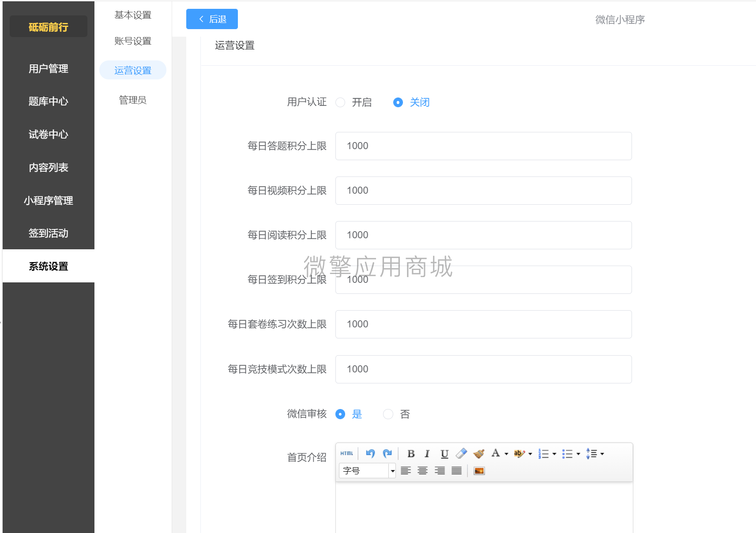The width and height of the screenshot is (756, 533).
Task: Open 账号设置 submenu item
Action: [x=133, y=41]
